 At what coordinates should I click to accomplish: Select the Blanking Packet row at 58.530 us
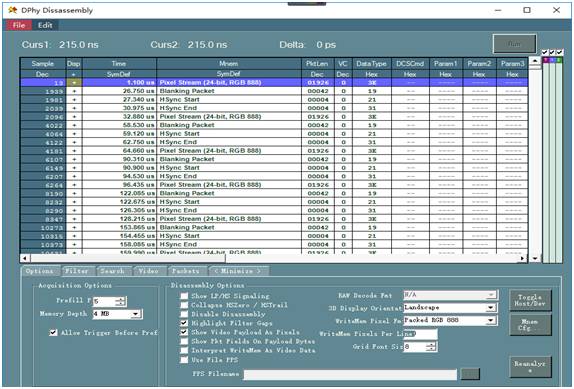coord(274,125)
